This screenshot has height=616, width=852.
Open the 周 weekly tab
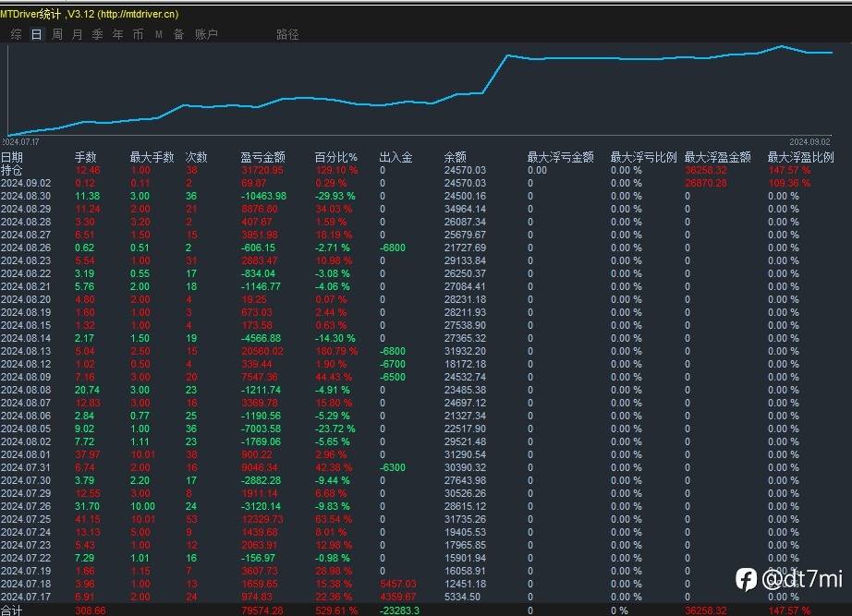click(x=57, y=34)
